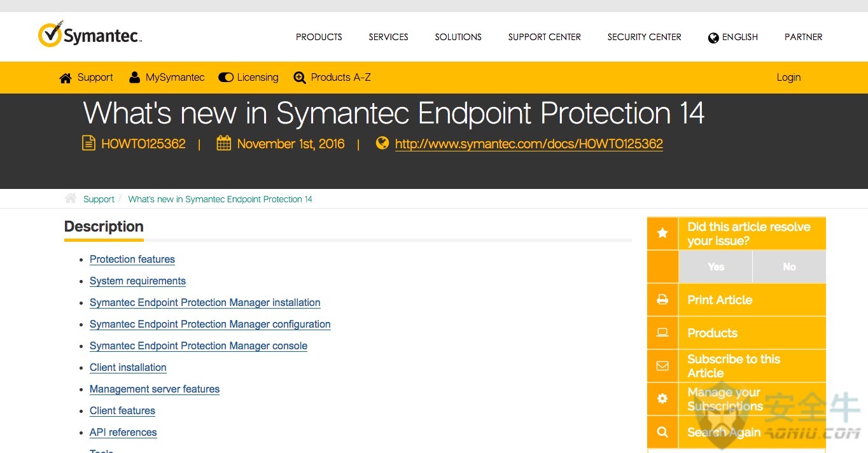Click the magnifier icon beside Products A-Z
Screen dimensions: 868x453
coord(300,78)
